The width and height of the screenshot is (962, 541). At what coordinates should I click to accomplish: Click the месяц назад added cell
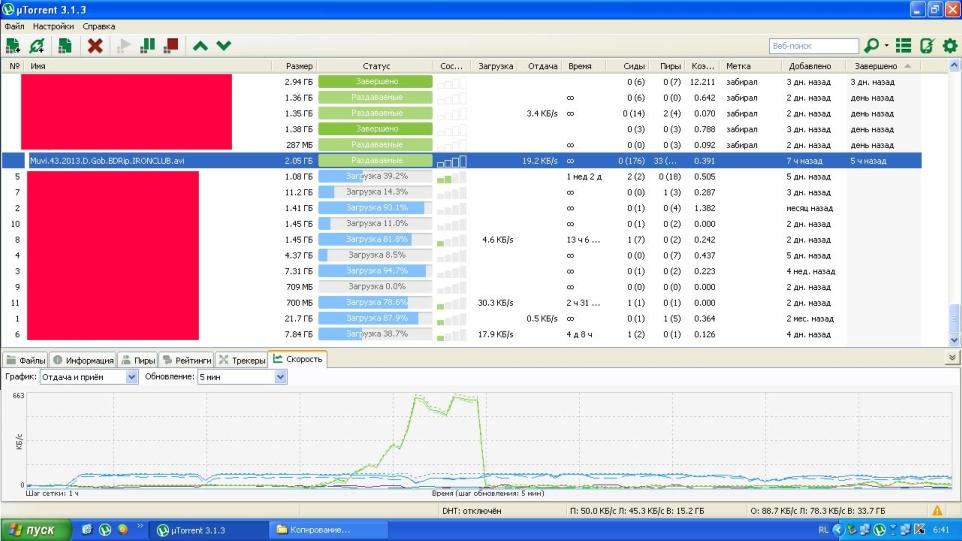pos(809,208)
